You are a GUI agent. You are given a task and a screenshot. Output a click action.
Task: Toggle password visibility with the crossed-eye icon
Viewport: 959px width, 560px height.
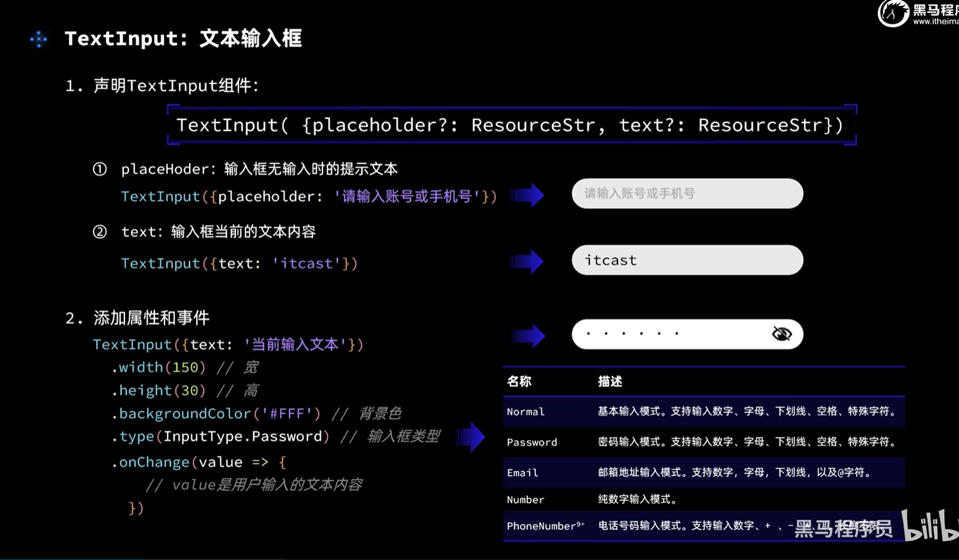[781, 334]
